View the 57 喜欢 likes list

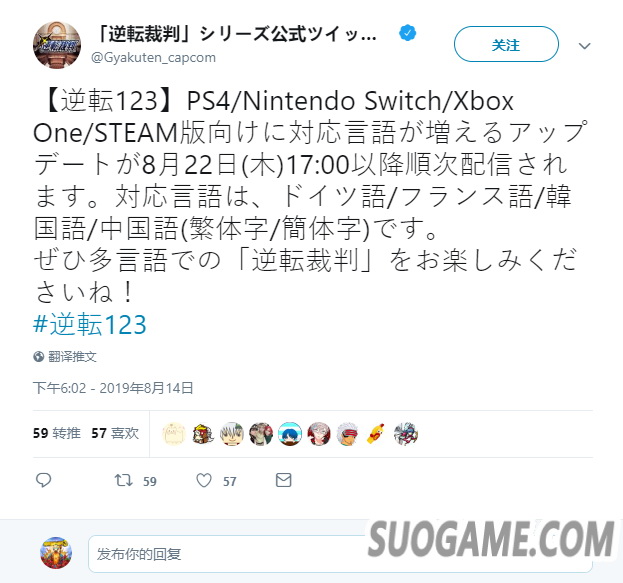tap(115, 433)
